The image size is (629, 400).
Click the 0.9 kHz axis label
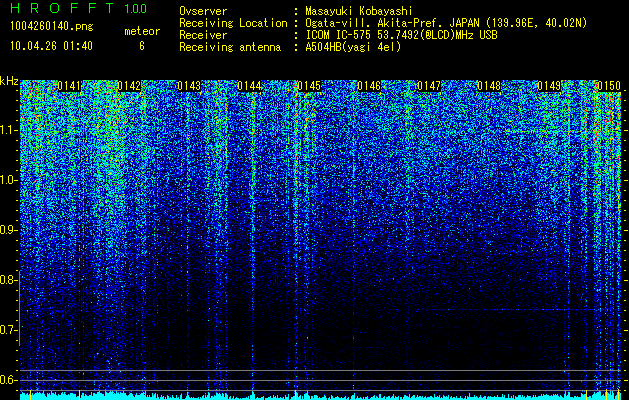[8, 230]
